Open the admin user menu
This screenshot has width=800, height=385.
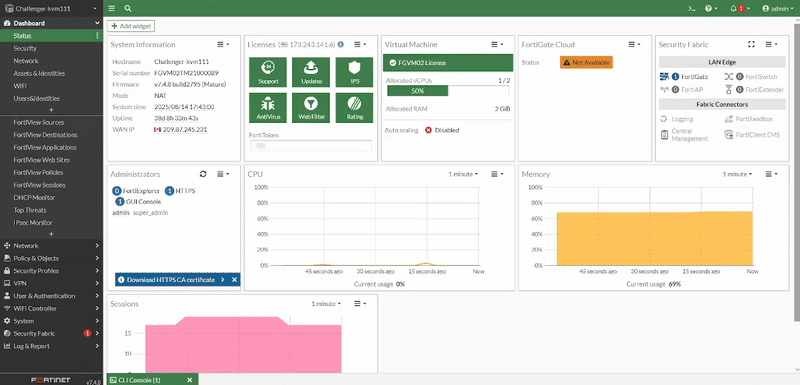pyautogui.click(x=778, y=9)
